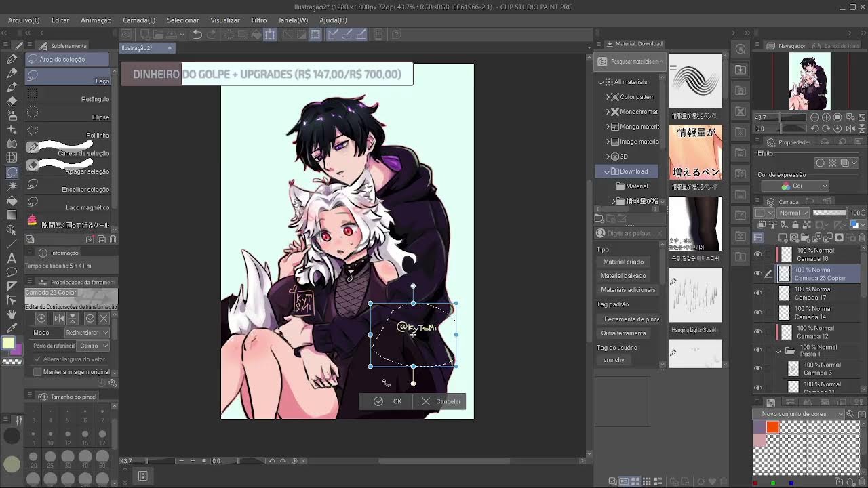Open the Visualizar menu

225,20
